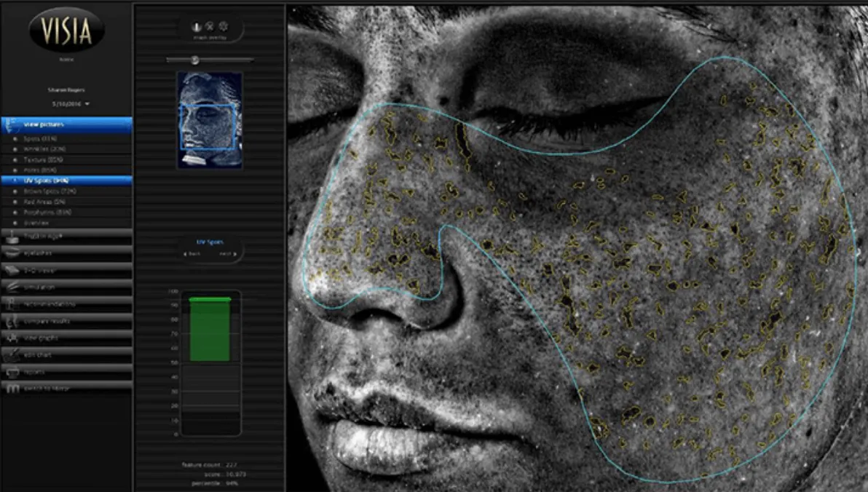Open the view graphs icon
The image size is (868, 492).
pyautogui.click(x=12, y=338)
